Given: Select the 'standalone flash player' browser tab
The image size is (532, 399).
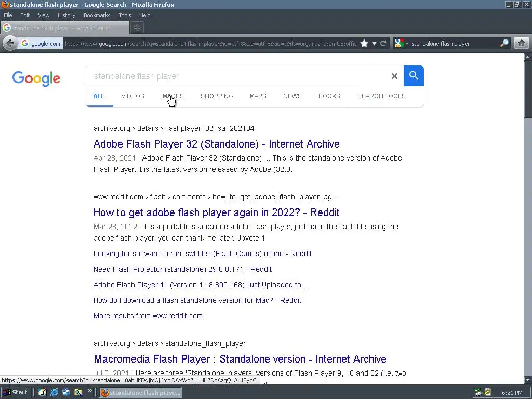Looking at the screenshot, I should [x=65, y=28].
